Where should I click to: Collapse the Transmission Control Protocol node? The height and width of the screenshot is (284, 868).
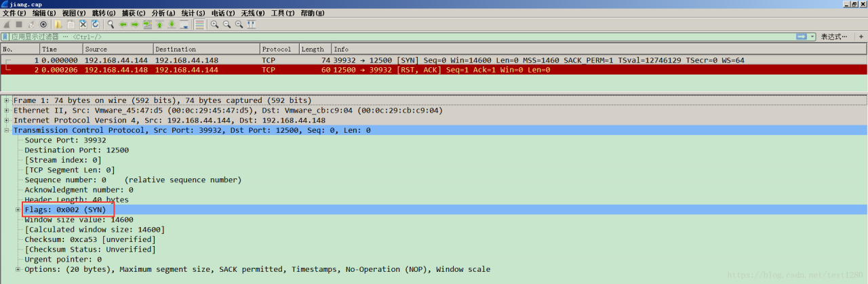tap(6, 130)
